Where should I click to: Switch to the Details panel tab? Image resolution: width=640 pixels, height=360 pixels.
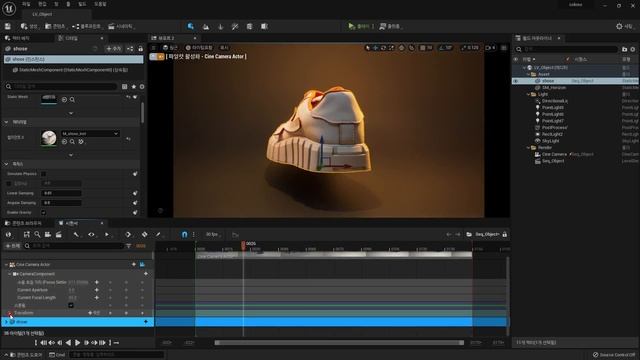[x=71, y=38]
